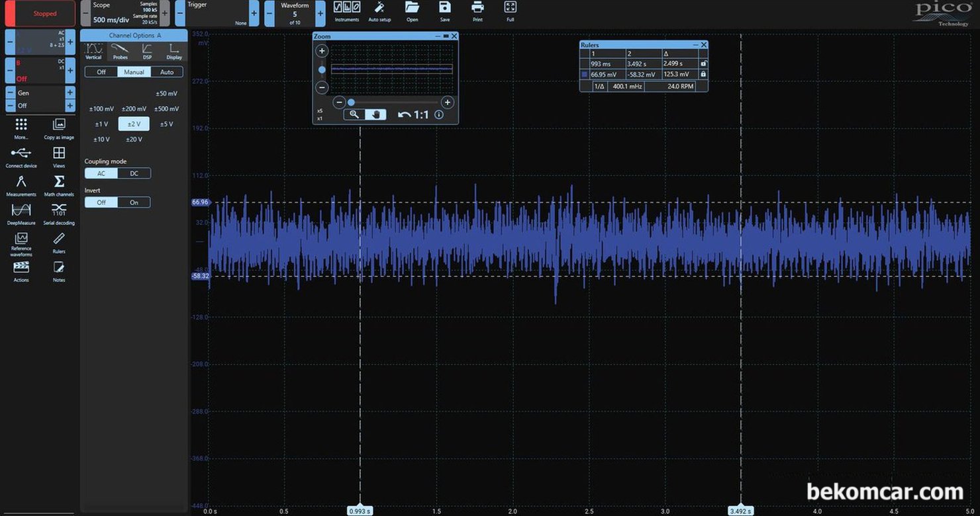Launch DeepMeasure

click(21, 214)
